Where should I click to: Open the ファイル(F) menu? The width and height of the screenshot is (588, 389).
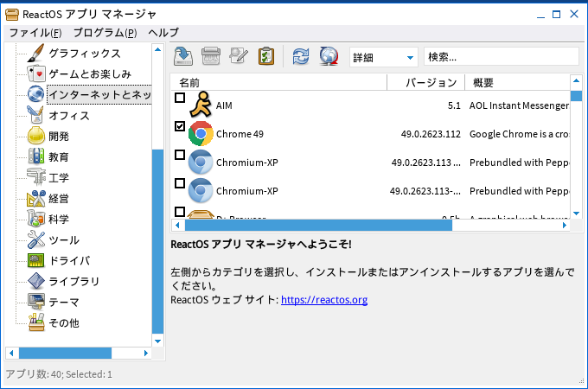[35, 33]
